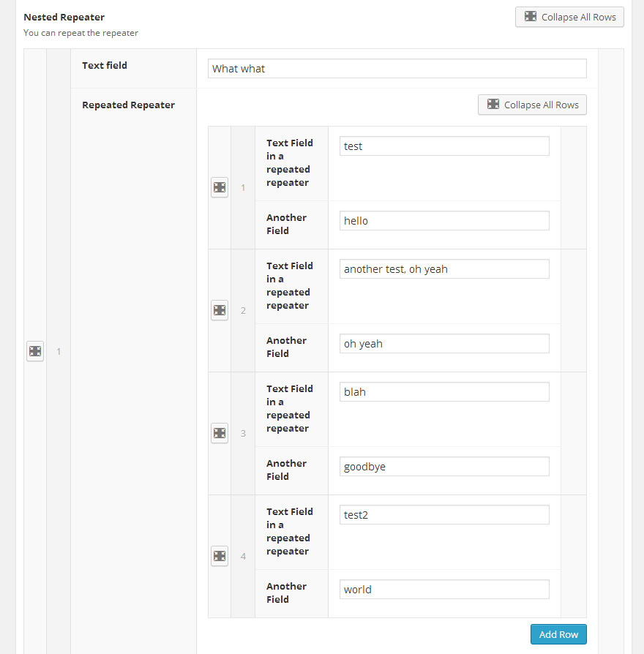
Task: Collapse outer Nested Repeater row 1 icon
Action: [x=35, y=351]
